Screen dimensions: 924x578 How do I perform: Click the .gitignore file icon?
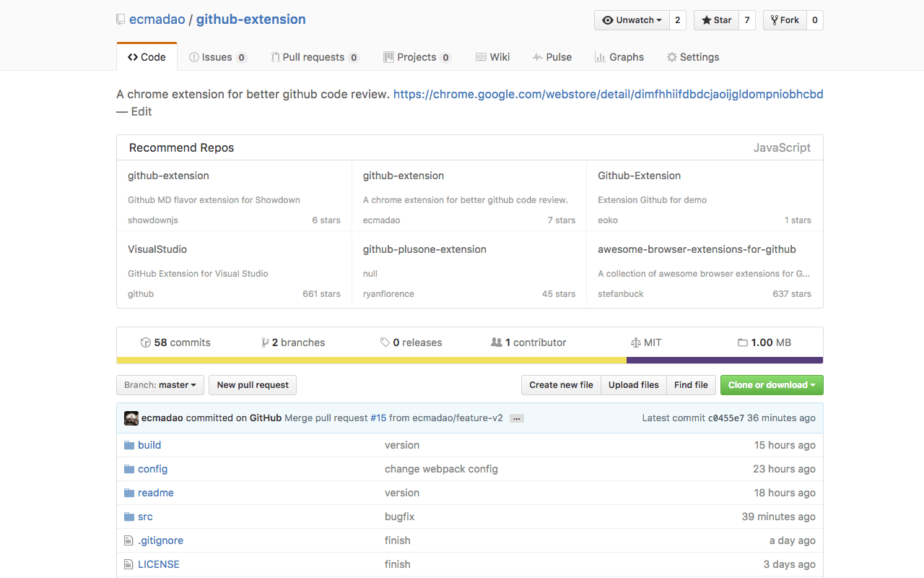click(x=128, y=540)
